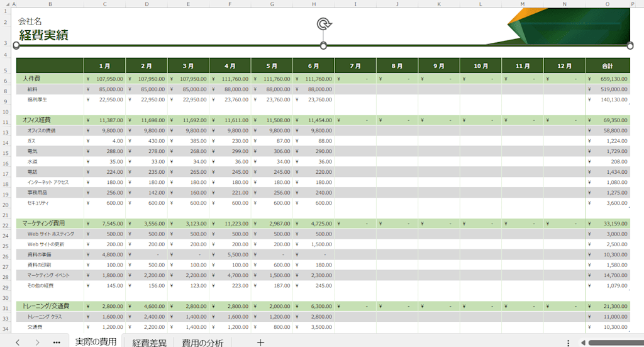The image size is (644, 347).
Task: Click the 会社名 cell
Action: tap(30, 21)
